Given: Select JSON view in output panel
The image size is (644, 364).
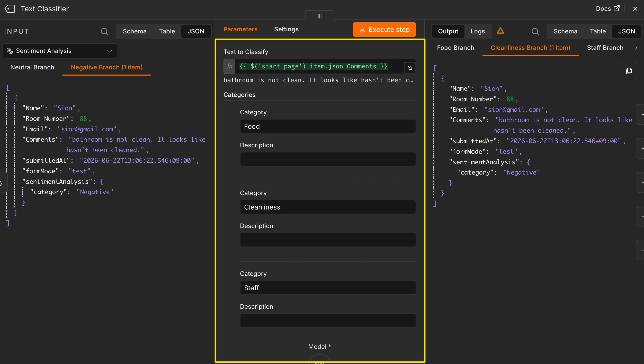Looking at the screenshot, I should [627, 31].
